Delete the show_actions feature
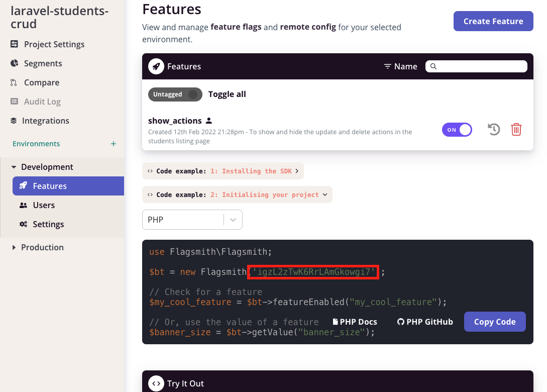Image resolution: width=547 pixels, height=392 pixels. [x=516, y=130]
